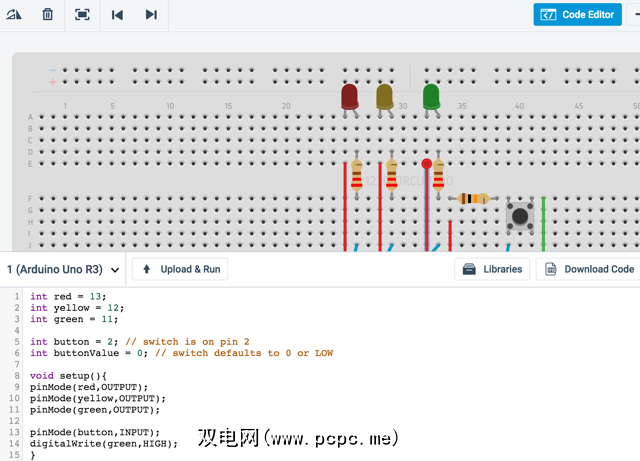Click the mirror/flip component icon
Screen dimensions: 640x461
pyautogui.click(x=14, y=14)
